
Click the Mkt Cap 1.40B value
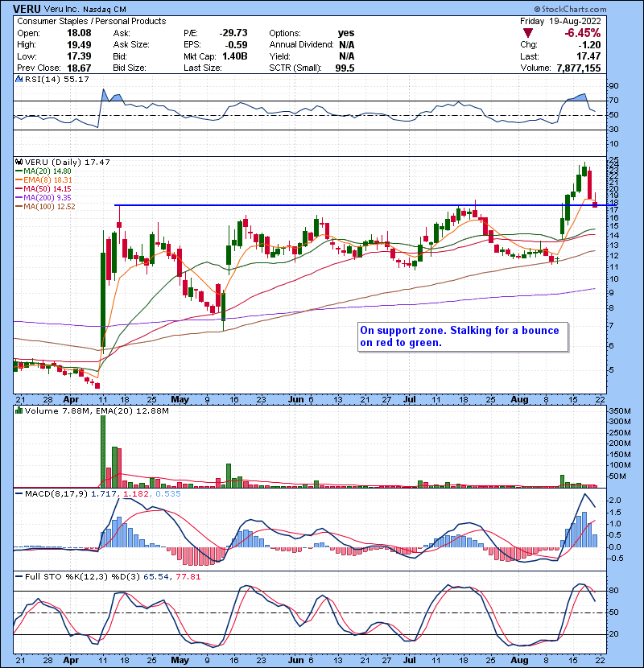pos(235,56)
